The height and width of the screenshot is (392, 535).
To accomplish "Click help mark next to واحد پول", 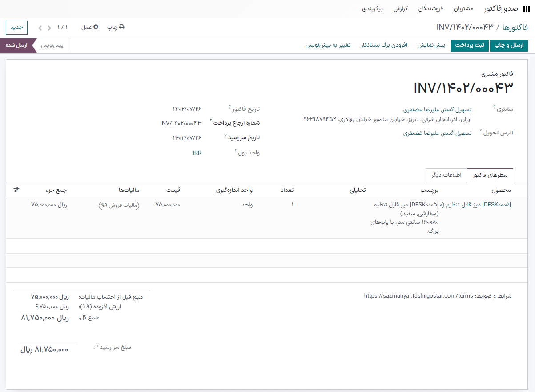I will [236, 151].
